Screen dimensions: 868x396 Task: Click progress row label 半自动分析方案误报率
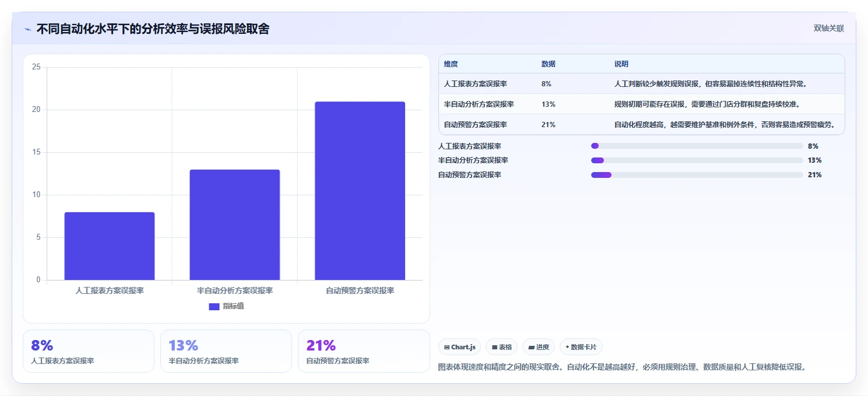click(x=473, y=160)
